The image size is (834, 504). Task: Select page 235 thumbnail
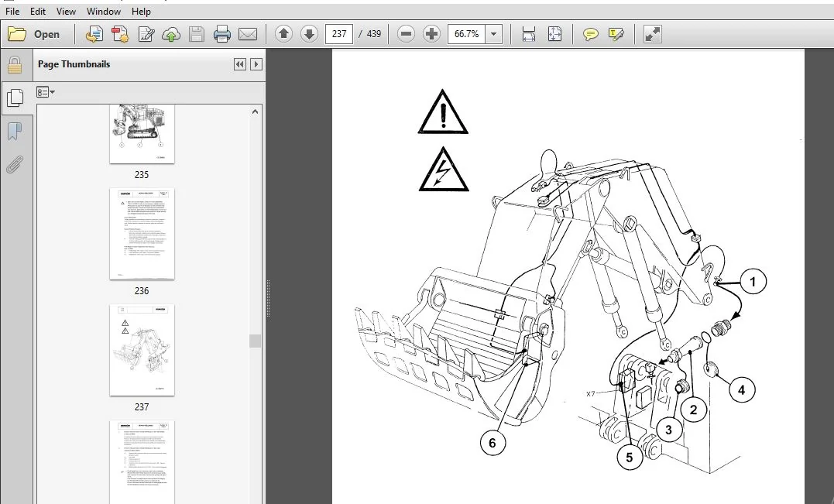[142, 133]
